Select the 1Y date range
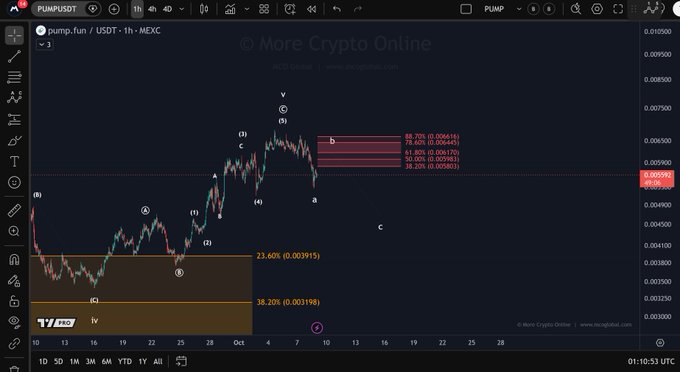Image resolution: width=680 pixels, height=372 pixels. click(x=143, y=361)
